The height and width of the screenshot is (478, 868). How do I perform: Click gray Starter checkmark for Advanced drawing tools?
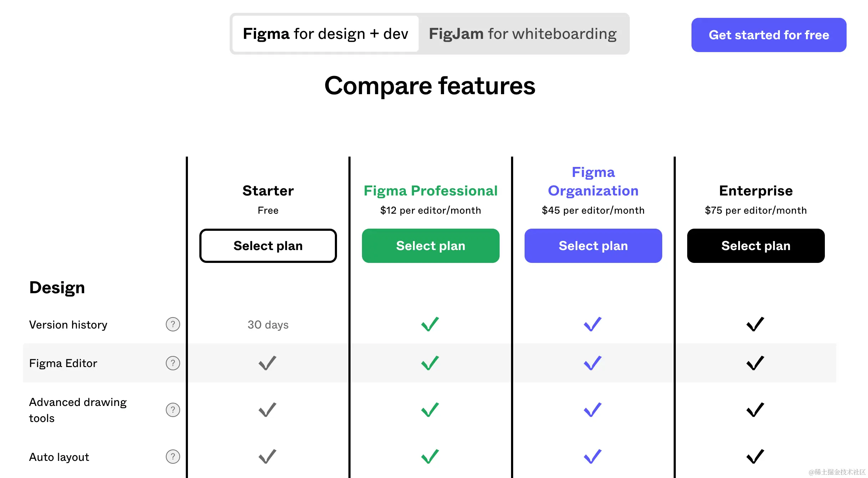267,410
